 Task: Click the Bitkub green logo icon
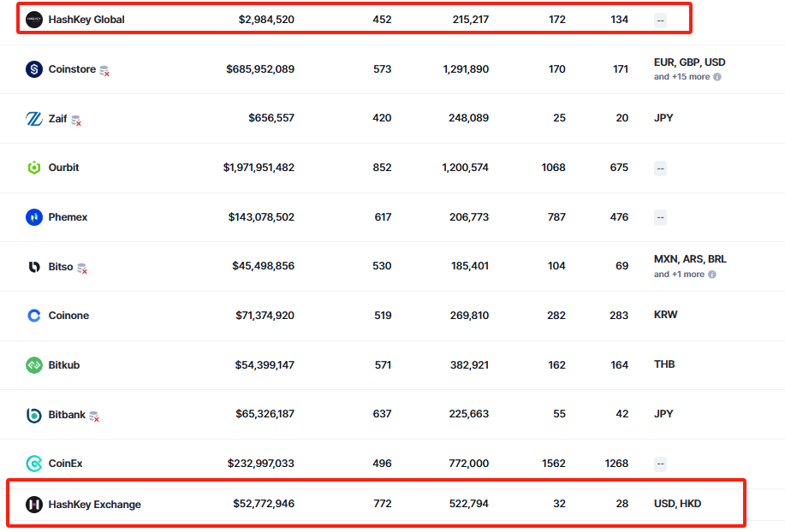tap(34, 365)
